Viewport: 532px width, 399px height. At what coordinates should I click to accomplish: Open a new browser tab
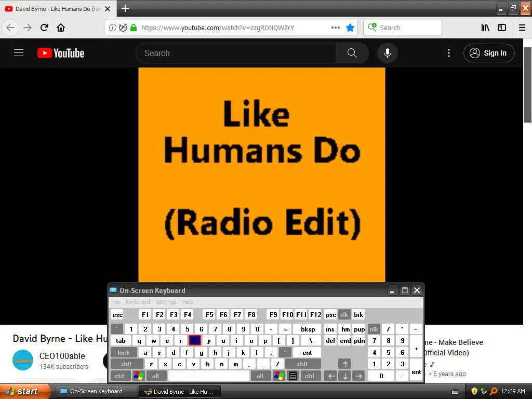(125, 8)
